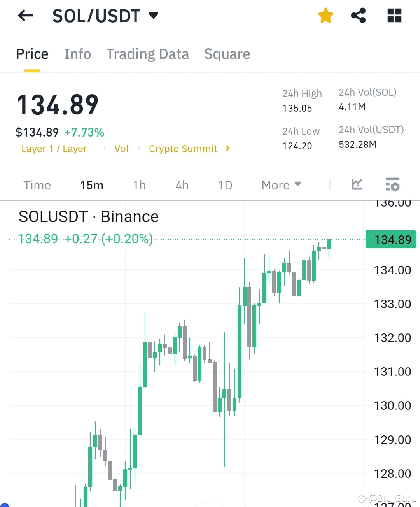The image size is (420, 507).
Task: Switch to the Trading Data tab
Action: click(x=147, y=54)
